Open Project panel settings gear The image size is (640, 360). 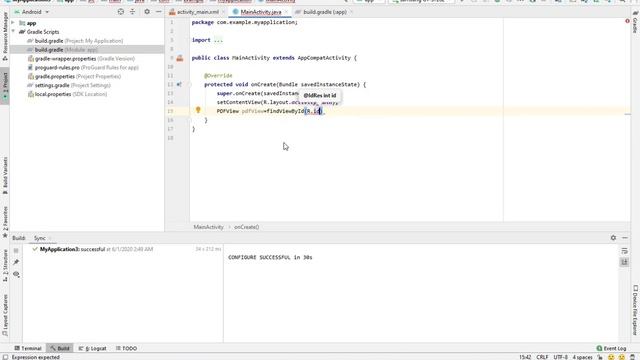click(147, 12)
